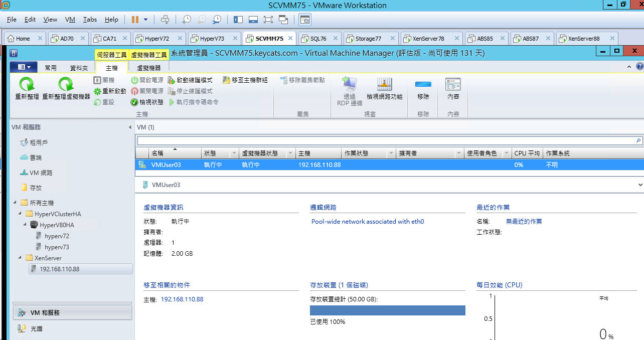Click the VM list search input field
Viewport: 644px width, 340px height.
386,141
